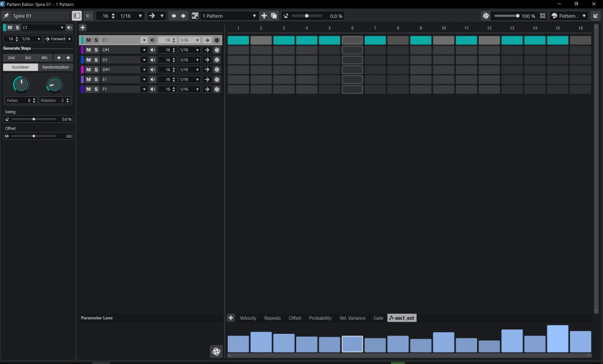The image size is (603, 364).
Task: Open the D1 lane 1/16 resolution dropdown
Action: (x=190, y=60)
